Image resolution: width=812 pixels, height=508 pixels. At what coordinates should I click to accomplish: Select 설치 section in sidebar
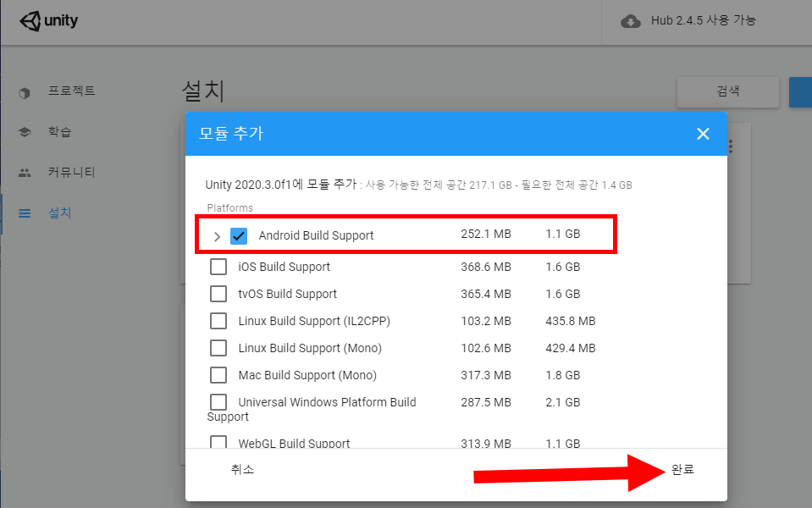[x=59, y=213]
